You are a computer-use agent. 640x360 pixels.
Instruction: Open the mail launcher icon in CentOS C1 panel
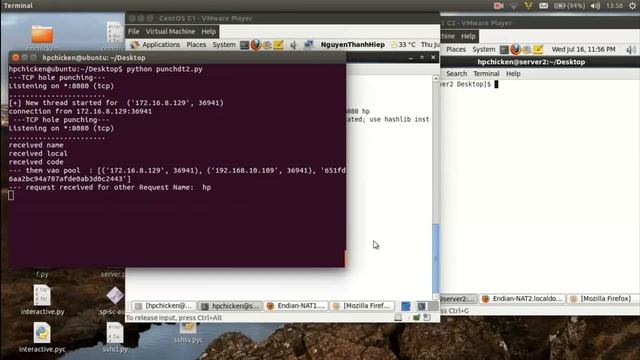(267, 45)
